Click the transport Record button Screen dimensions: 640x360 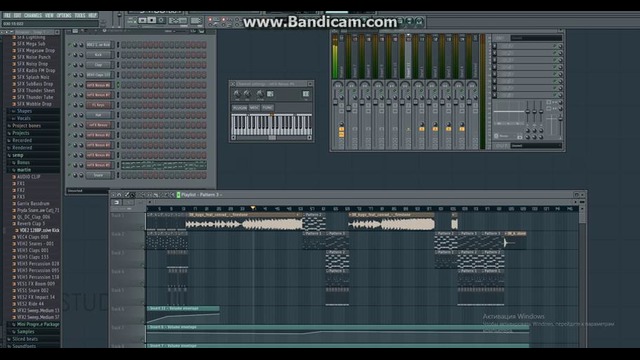click(x=161, y=20)
